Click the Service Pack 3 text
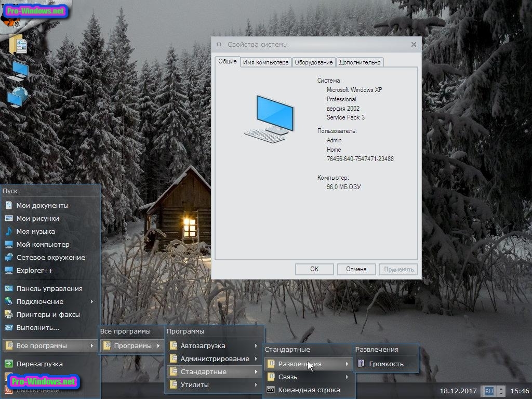This screenshot has width=532, height=399. (x=345, y=117)
